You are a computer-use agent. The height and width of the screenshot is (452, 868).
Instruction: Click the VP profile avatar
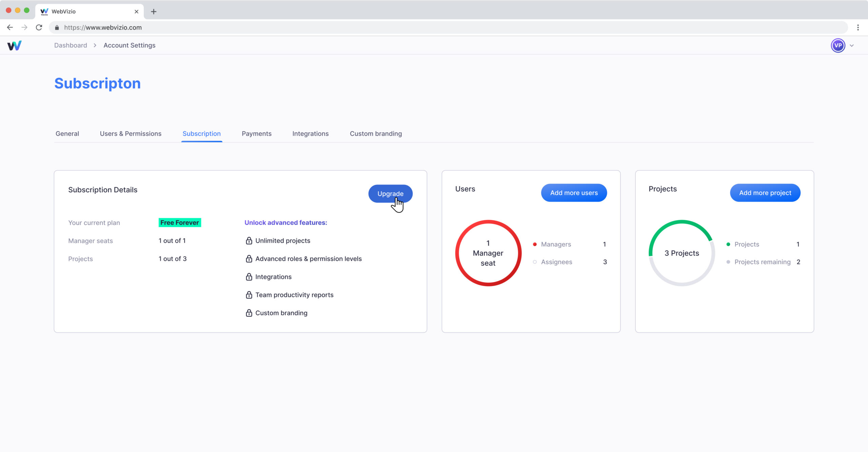coord(838,45)
